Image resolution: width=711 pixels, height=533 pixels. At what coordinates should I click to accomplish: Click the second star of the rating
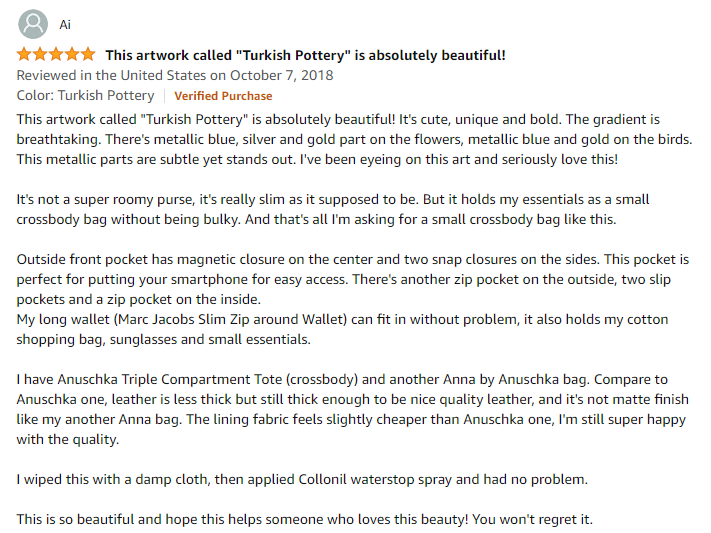[40, 55]
